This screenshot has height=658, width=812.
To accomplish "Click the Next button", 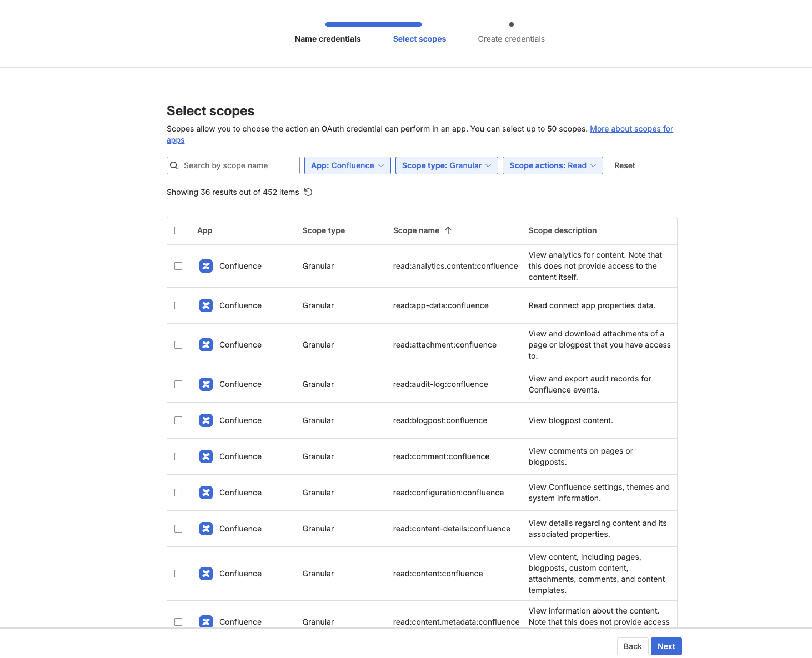I will 666,646.
